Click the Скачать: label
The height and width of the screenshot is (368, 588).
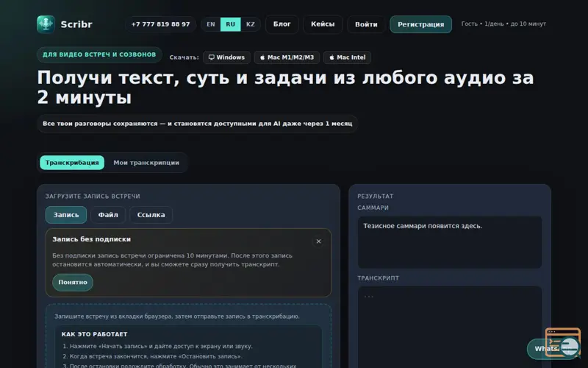click(x=184, y=57)
